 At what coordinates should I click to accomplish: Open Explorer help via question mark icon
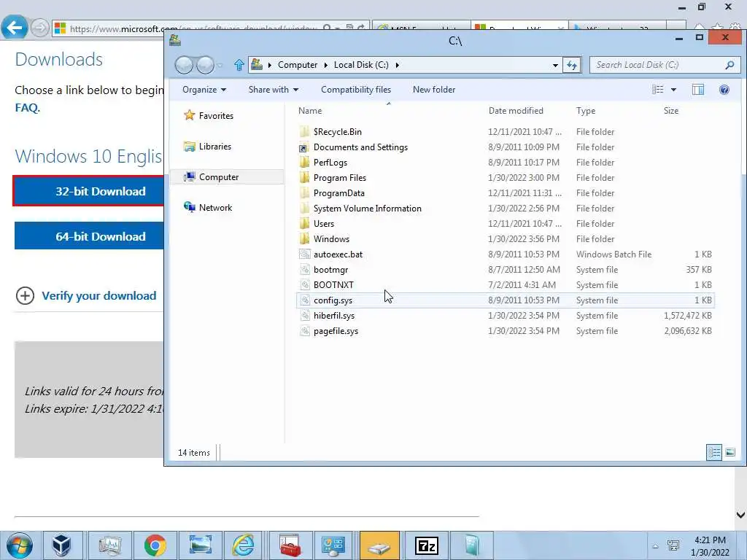(724, 90)
